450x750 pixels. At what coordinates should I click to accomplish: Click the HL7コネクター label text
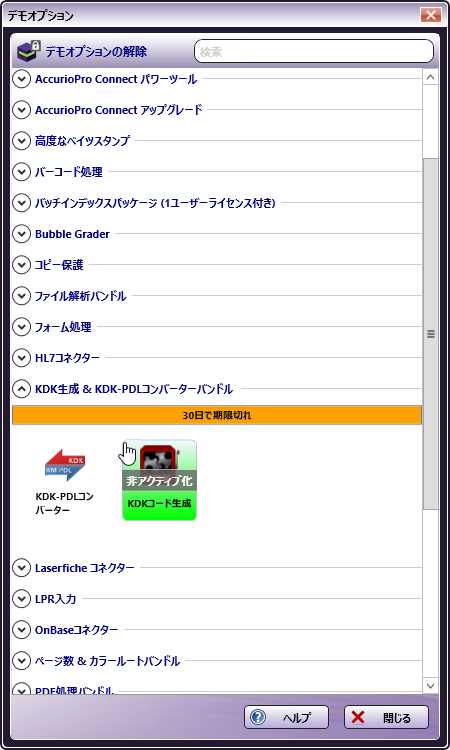67,357
